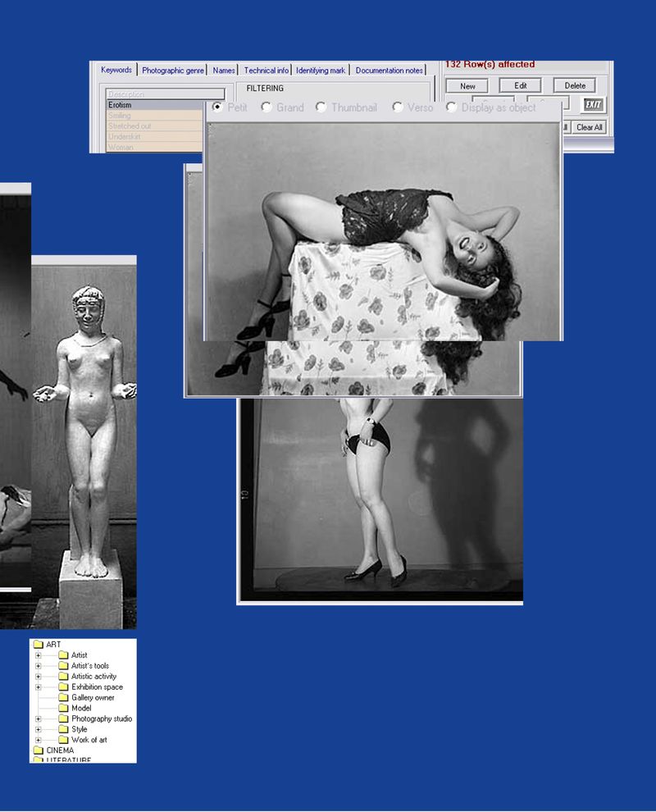Select the Verso display option
Image resolution: width=656 pixels, height=812 pixels.
pos(398,107)
